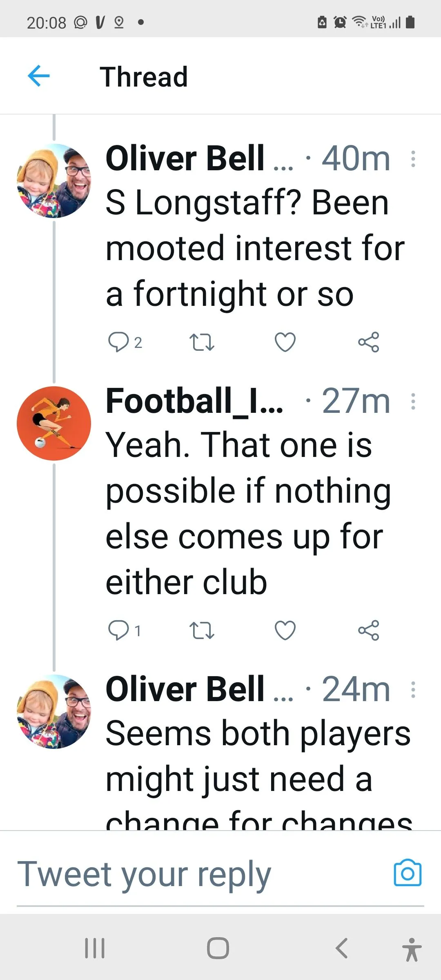Open Oliver Bell's avatar on 40m tweet
The image size is (441, 980).
coord(54,180)
